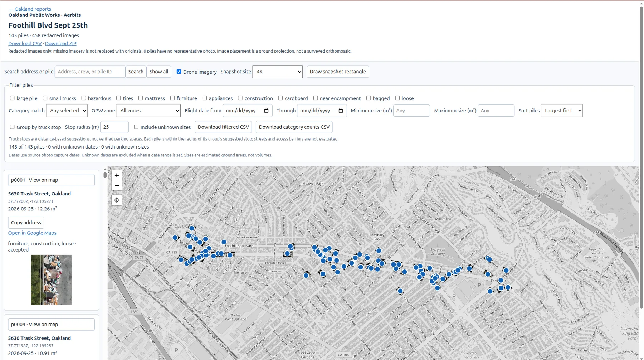Click the Stop radius field
Screen dimensions: 644x360
pyautogui.click(x=114, y=127)
